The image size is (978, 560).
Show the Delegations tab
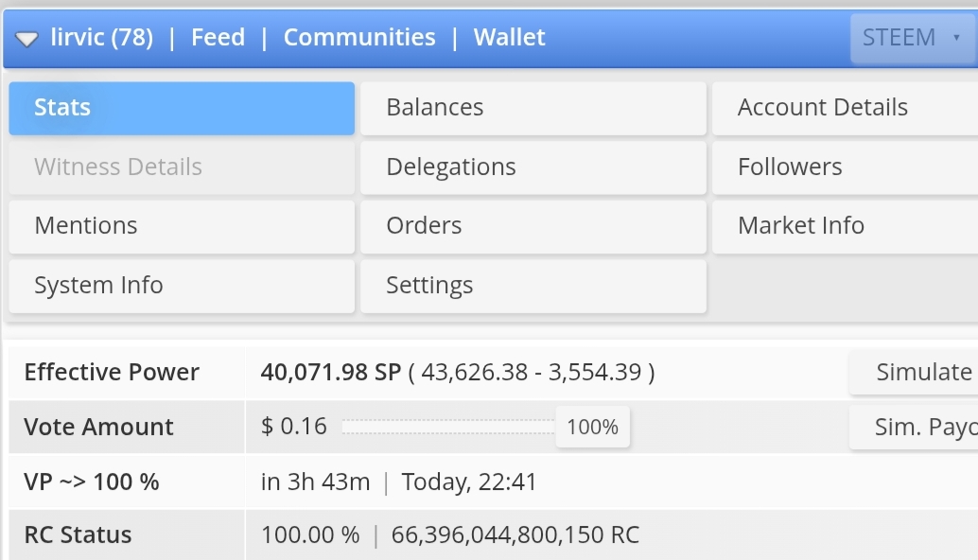tap(533, 167)
